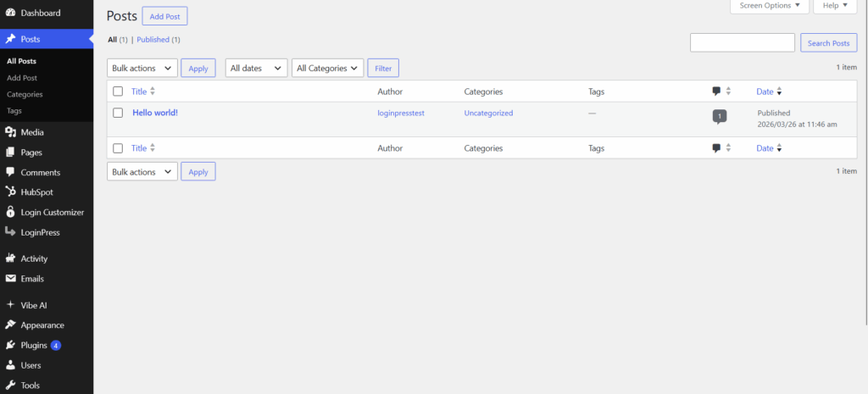Open the comment count bubble showing 1

(x=719, y=117)
